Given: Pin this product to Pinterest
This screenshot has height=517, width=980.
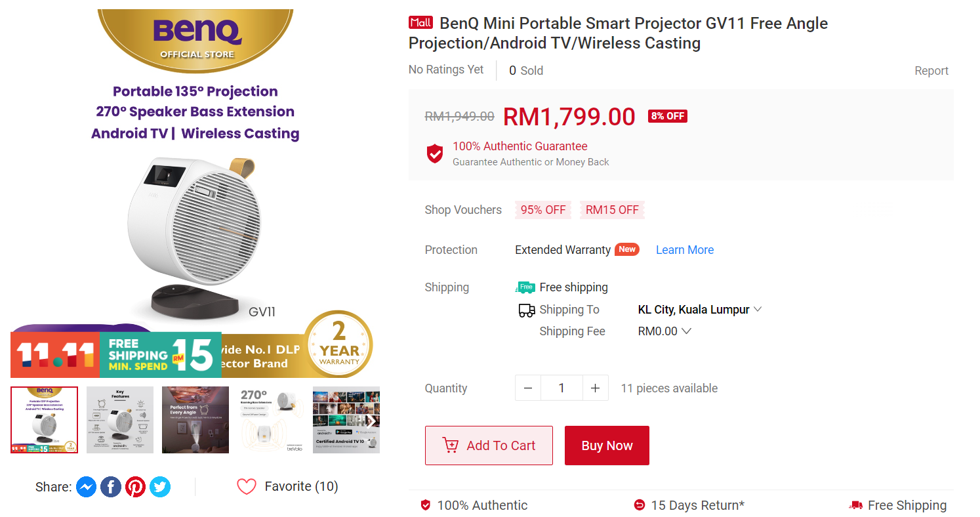Looking at the screenshot, I should 135,487.
